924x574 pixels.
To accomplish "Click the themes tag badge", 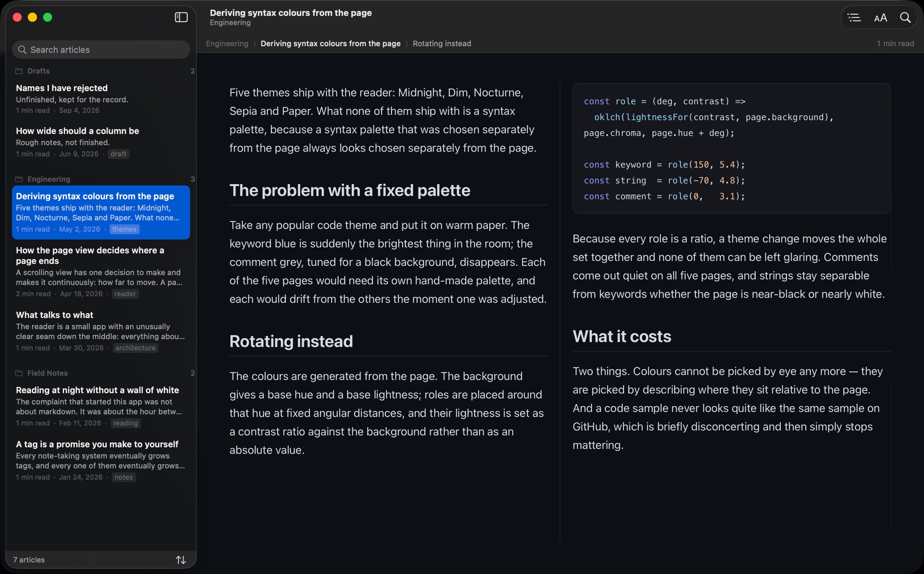I will [x=124, y=230].
